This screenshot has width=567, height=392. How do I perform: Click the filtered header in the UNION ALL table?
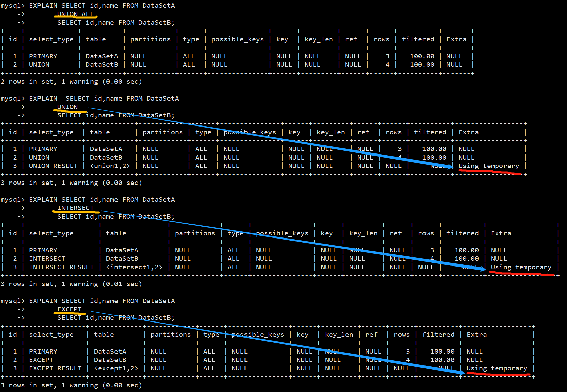[418, 39]
